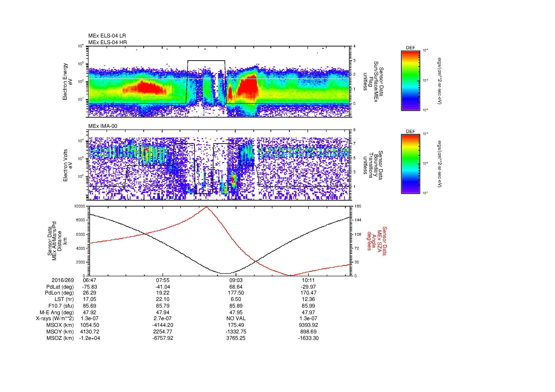This screenshot has height=392, width=555.
Task: Click the 'Boundary Transitions' right axis label
Action: 373,165
